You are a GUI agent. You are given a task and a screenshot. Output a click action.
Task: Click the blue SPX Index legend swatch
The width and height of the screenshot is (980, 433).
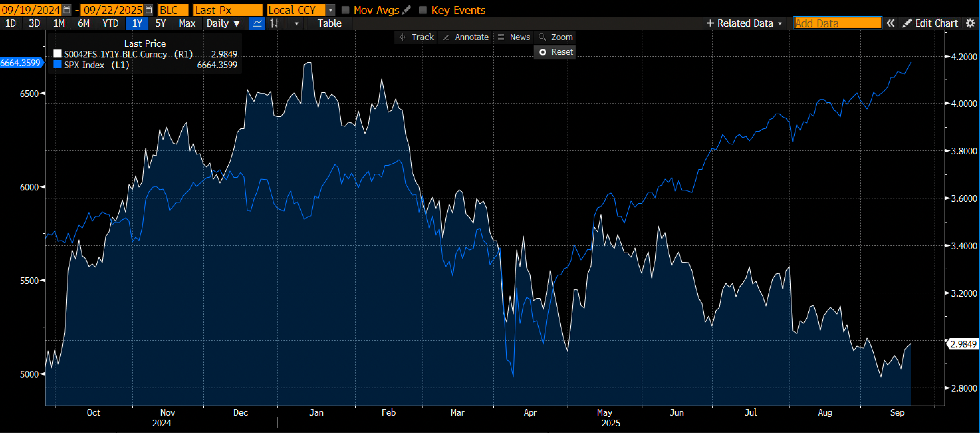point(57,64)
